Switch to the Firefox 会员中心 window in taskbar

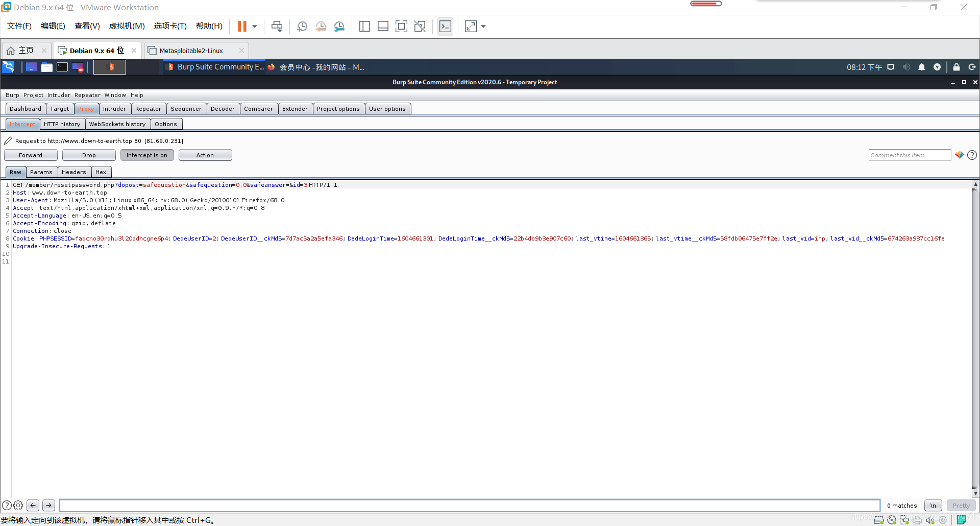(316, 67)
